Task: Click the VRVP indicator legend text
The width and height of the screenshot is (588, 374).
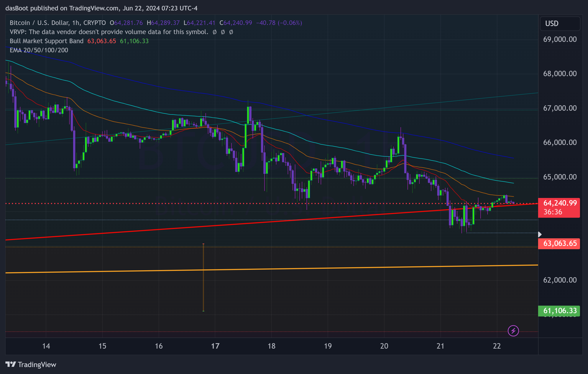Action: [109, 32]
